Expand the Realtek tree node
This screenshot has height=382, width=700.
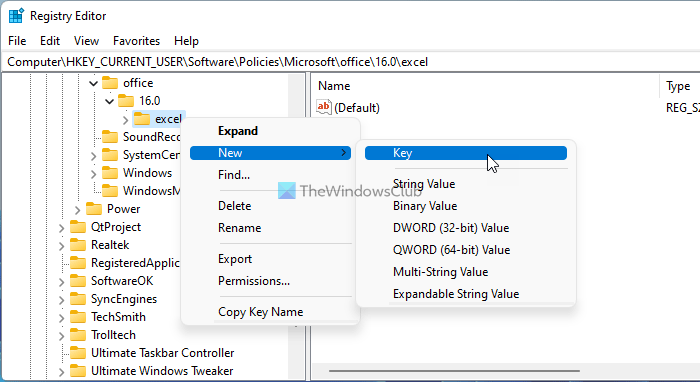click(x=61, y=246)
